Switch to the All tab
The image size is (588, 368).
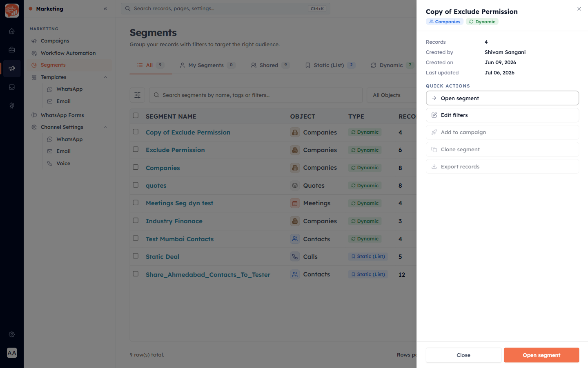pos(150,65)
